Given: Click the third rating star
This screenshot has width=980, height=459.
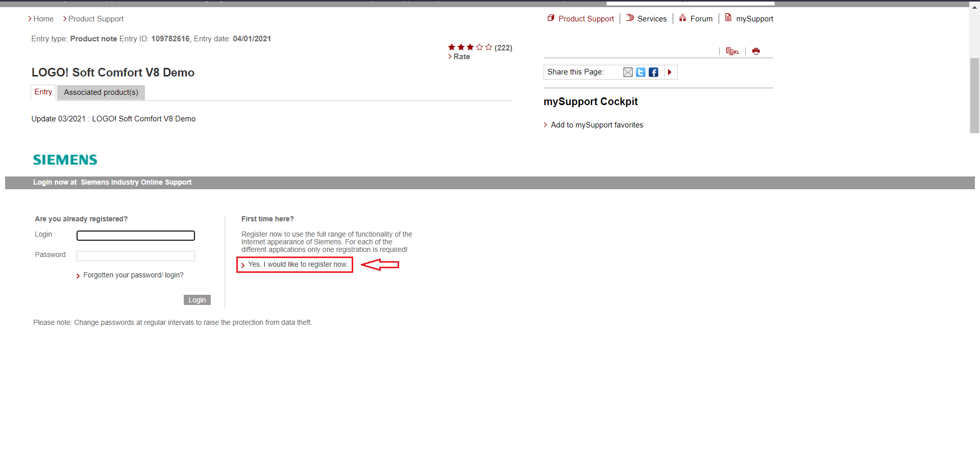Looking at the screenshot, I should (x=470, y=47).
